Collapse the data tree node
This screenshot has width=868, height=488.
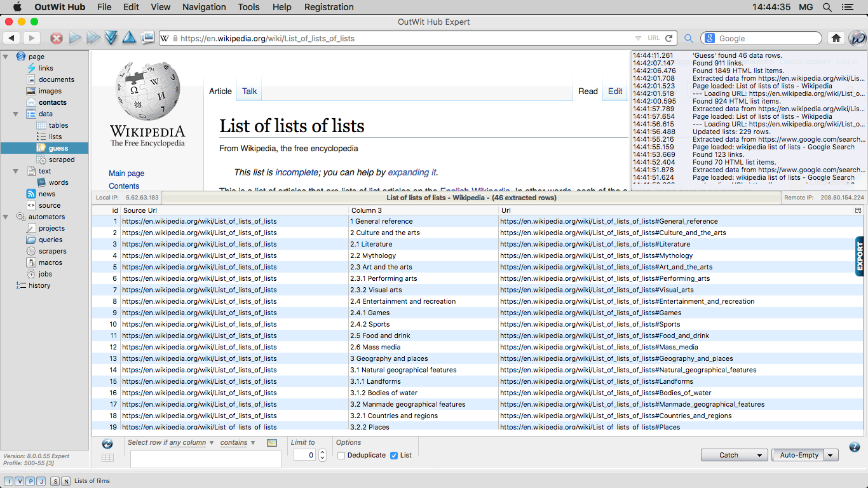tap(16, 114)
